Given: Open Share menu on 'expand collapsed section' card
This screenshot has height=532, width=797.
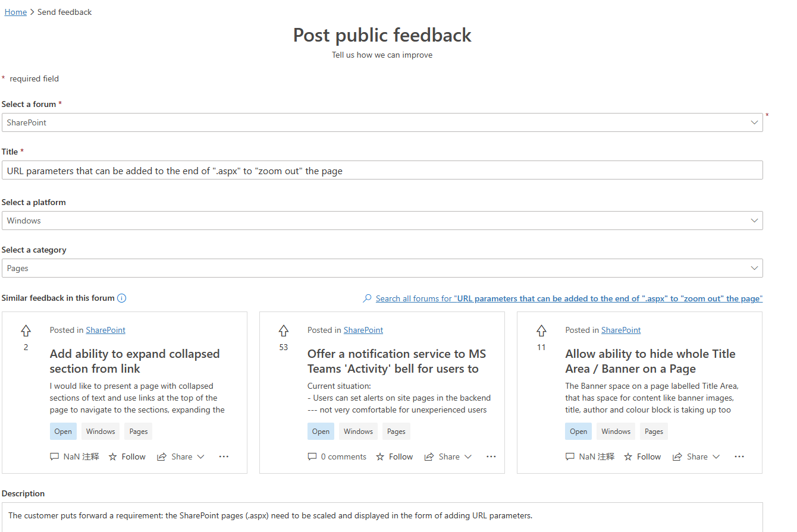Looking at the screenshot, I should point(181,457).
